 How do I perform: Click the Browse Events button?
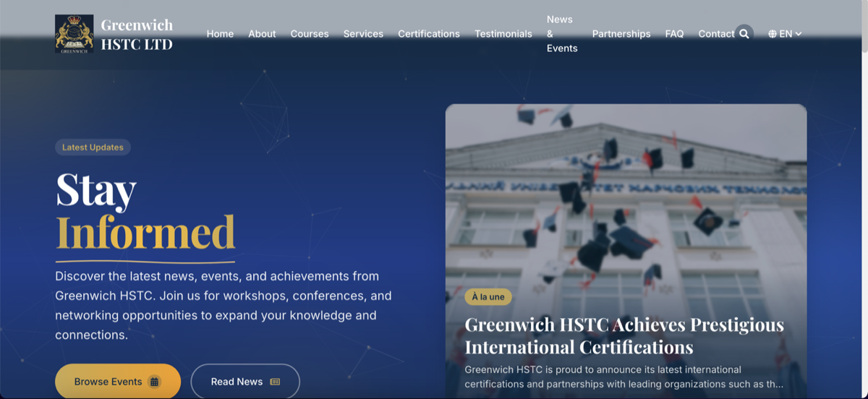point(118,382)
